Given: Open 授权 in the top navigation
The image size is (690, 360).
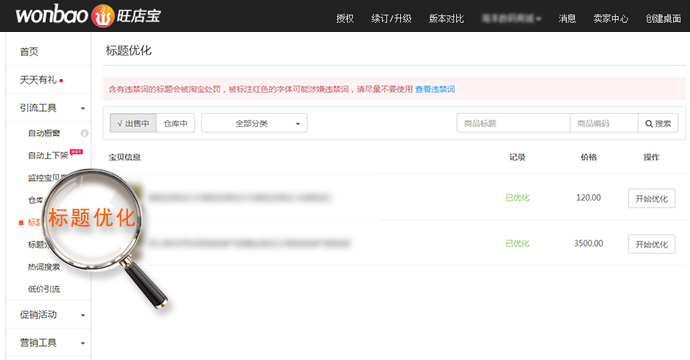Looking at the screenshot, I should (345, 18).
